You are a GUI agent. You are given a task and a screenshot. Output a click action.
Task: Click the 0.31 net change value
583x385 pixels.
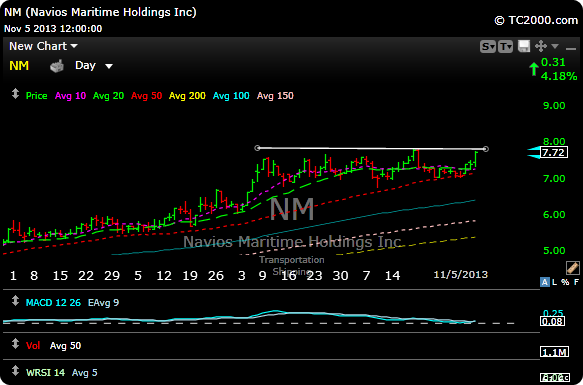pos(553,62)
